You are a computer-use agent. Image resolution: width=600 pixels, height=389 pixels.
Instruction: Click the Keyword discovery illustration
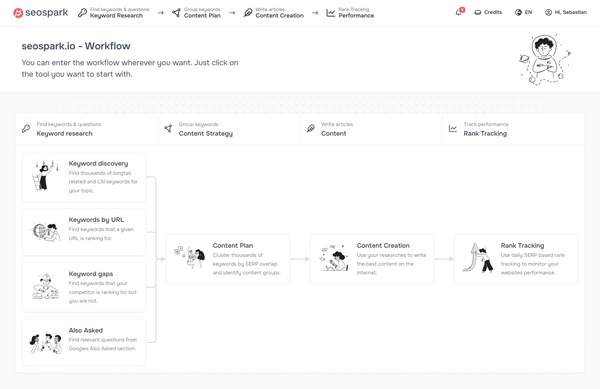pyautogui.click(x=46, y=176)
